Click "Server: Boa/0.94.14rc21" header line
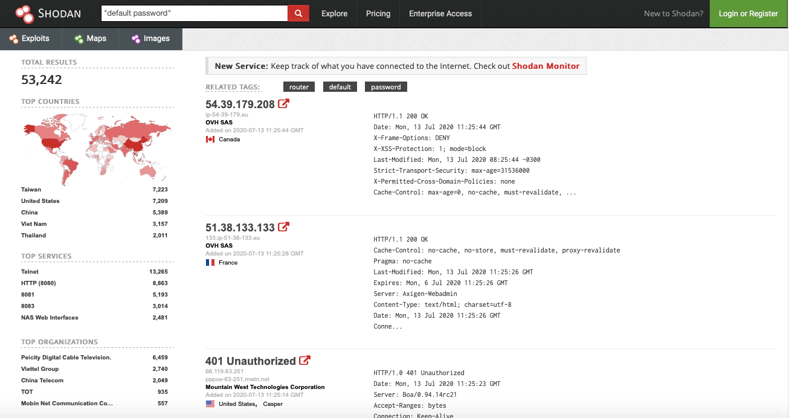This screenshot has width=789, height=418. [415, 395]
